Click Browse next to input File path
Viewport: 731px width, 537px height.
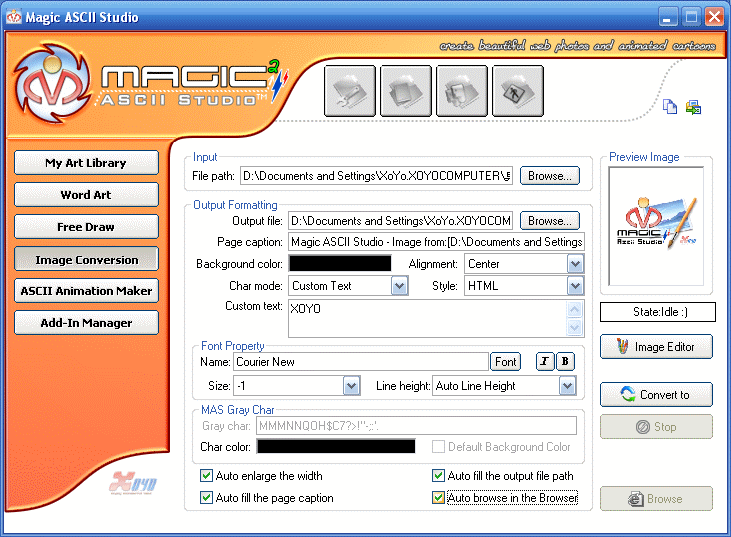[x=550, y=176]
